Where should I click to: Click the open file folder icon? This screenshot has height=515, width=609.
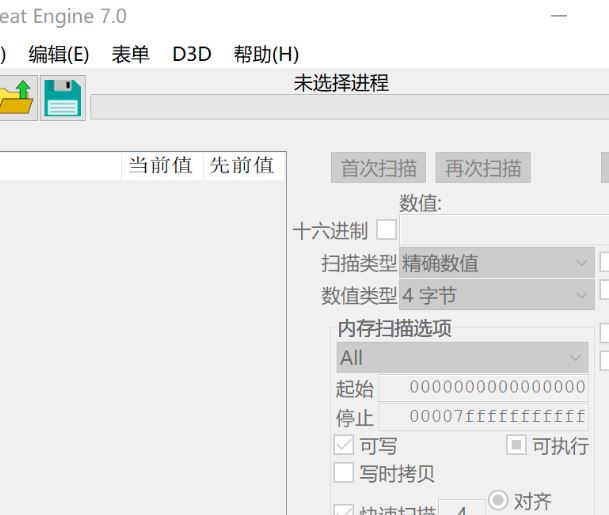click(16, 99)
